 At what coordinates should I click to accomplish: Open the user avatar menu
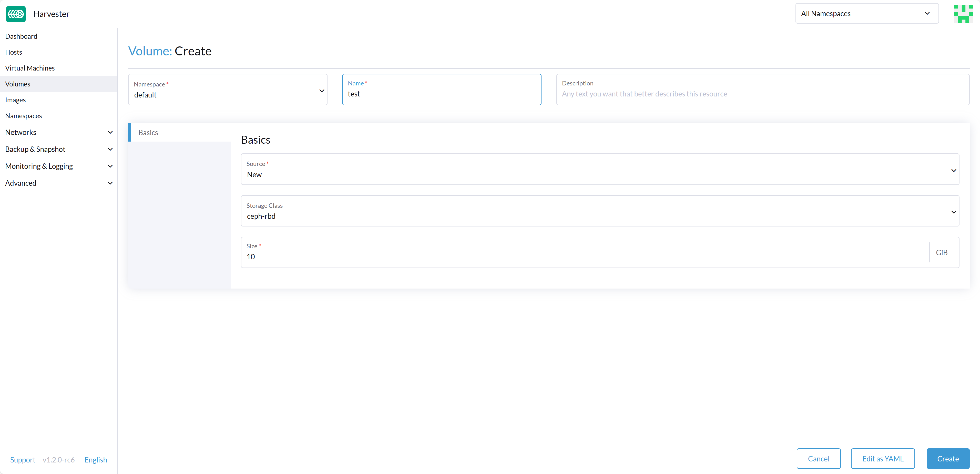pos(963,14)
